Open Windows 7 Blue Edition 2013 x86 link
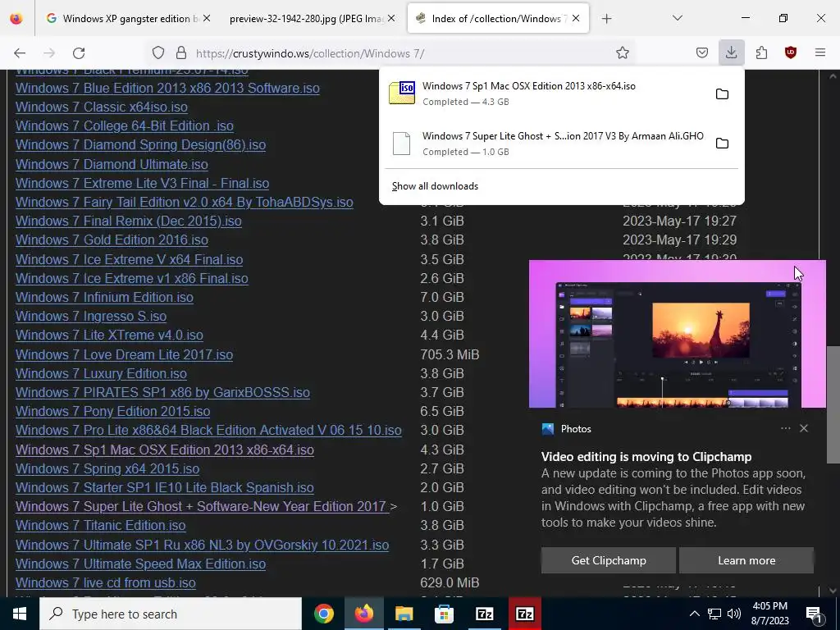Viewport: 840px width, 630px height. point(167,88)
